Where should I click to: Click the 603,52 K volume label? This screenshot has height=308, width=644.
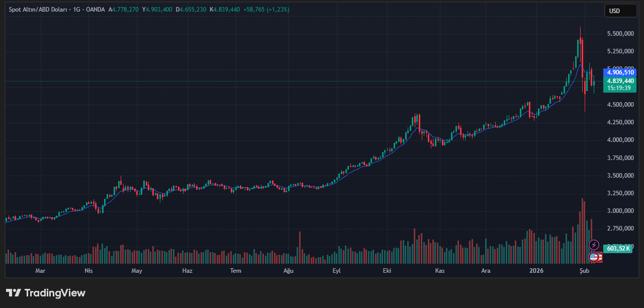click(618, 249)
